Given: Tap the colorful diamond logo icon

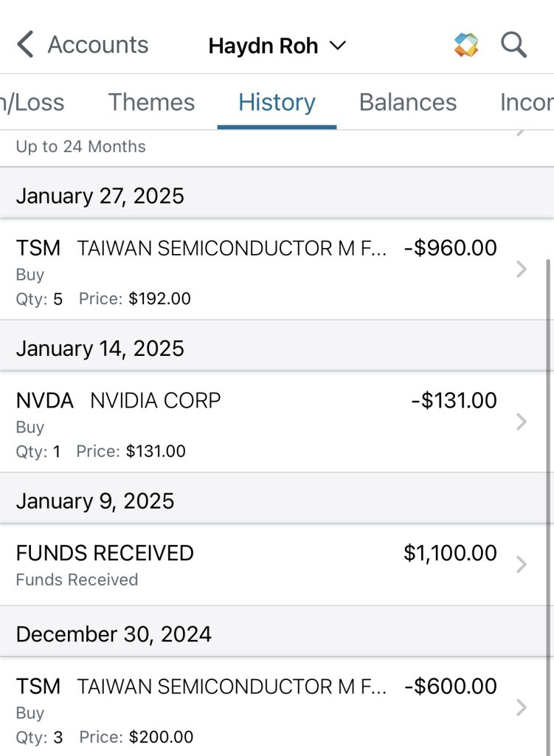Looking at the screenshot, I should 466,45.
